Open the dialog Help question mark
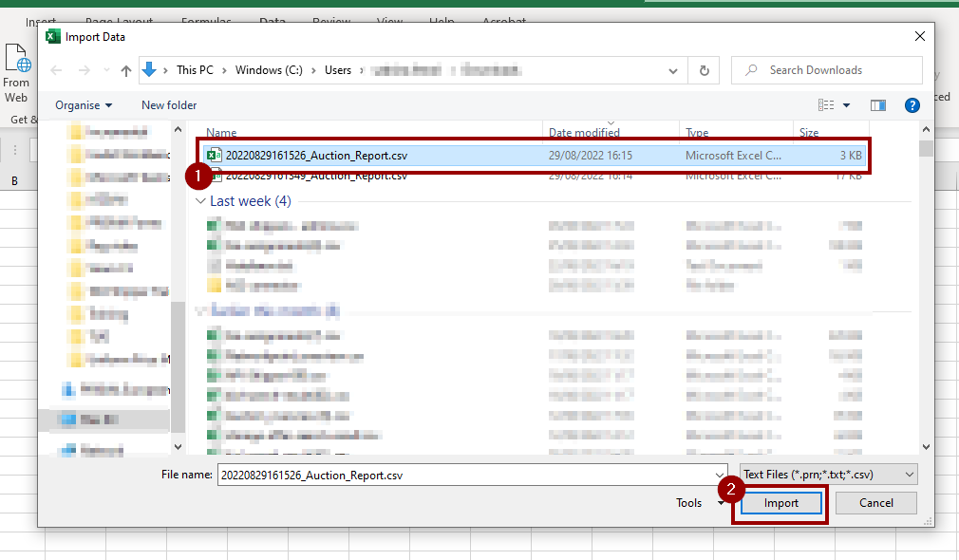The height and width of the screenshot is (560, 959). point(912,105)
